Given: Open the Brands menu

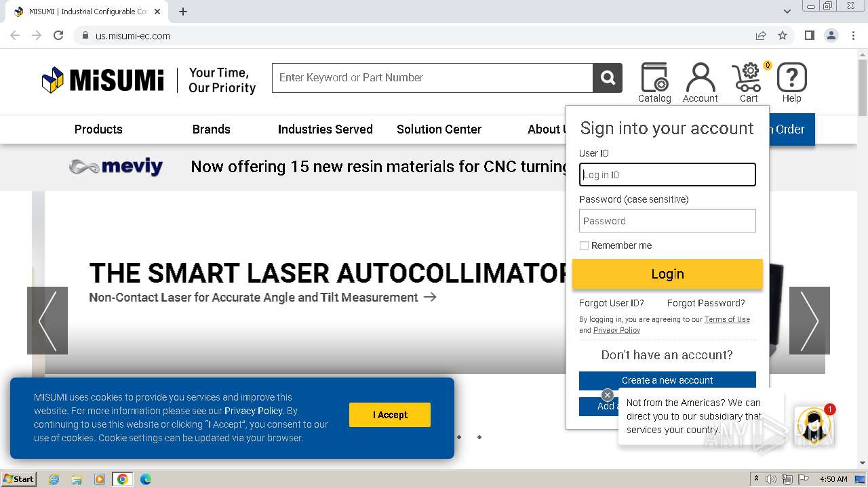Looking at the screenshot, I should click(212, 129).
